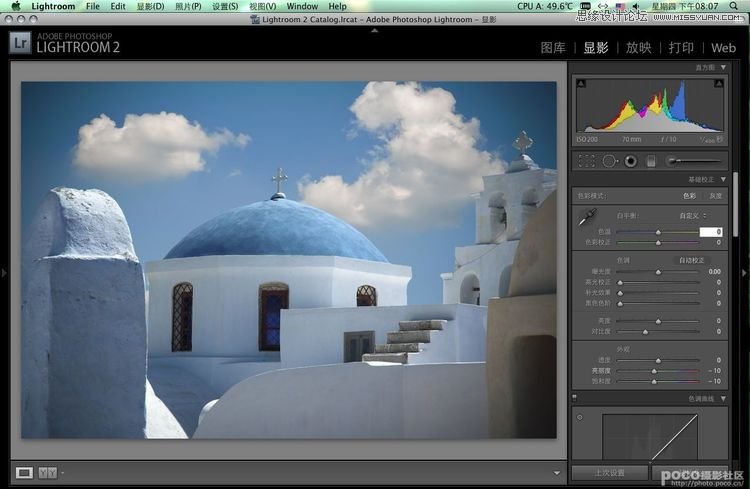Toggle highlight clipping indicator in histogram
Viewport: 750px width, 489px height.
coord(719,85)
